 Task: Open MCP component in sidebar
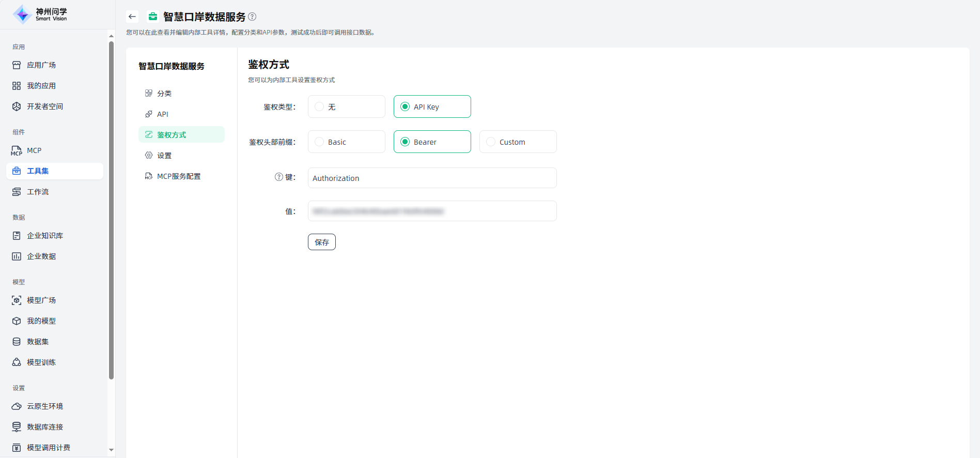34,150
